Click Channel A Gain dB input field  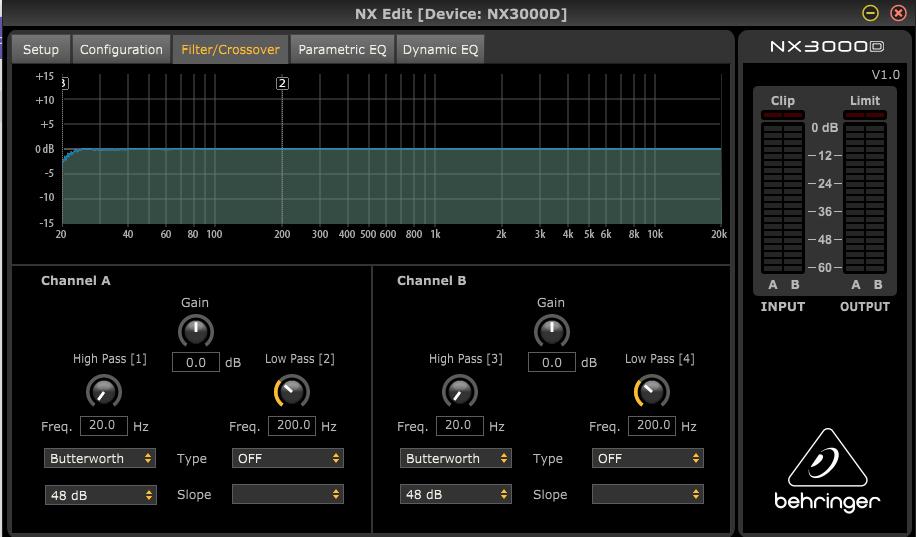(x=196, y=362)
